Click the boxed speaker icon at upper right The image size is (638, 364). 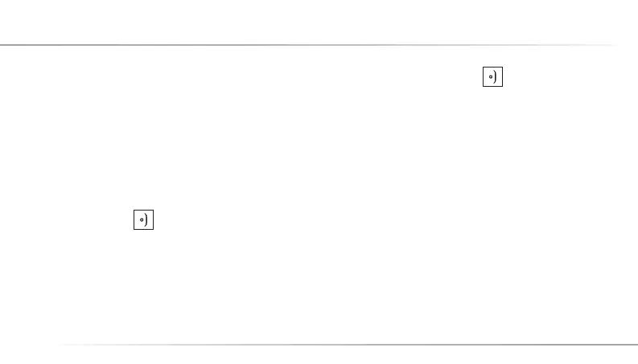click(x=492, y=77)
